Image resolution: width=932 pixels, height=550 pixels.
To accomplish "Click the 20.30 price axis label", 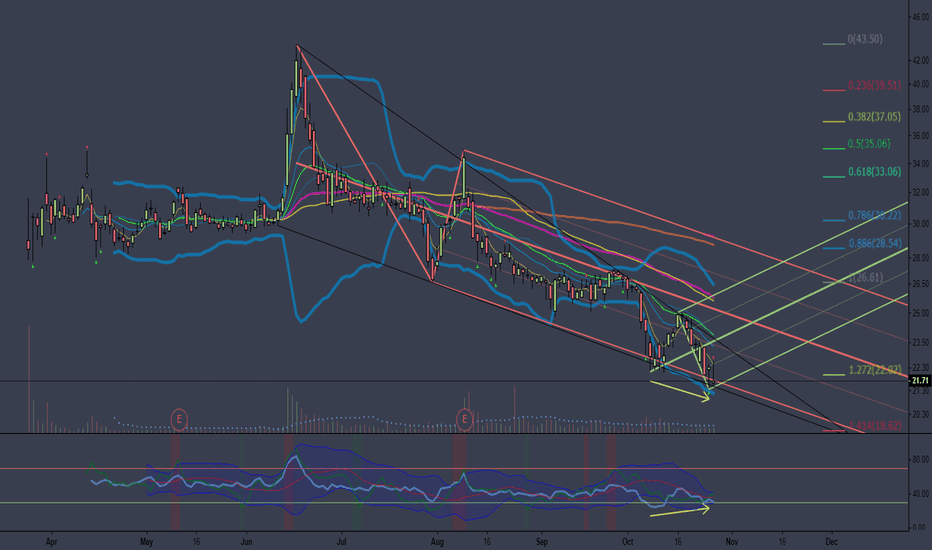I will (920, 414).
